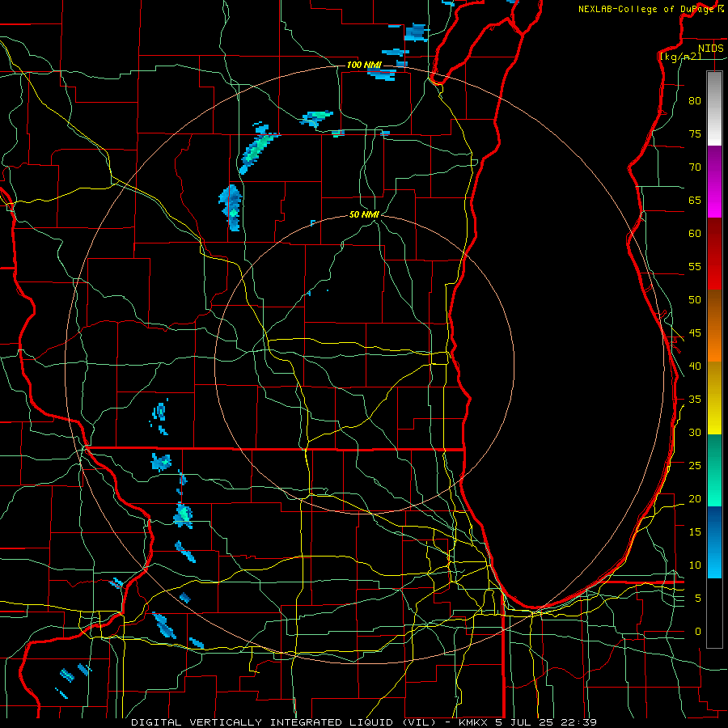Click the 15 value on the color scale
Viewport: 728px width, 728px height.
[695, 532]
